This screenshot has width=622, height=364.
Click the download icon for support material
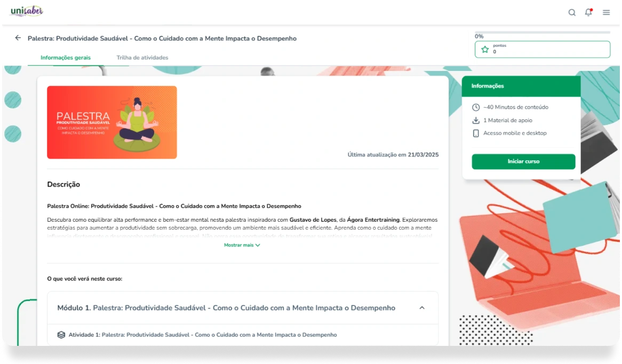[x=476, y=120]
